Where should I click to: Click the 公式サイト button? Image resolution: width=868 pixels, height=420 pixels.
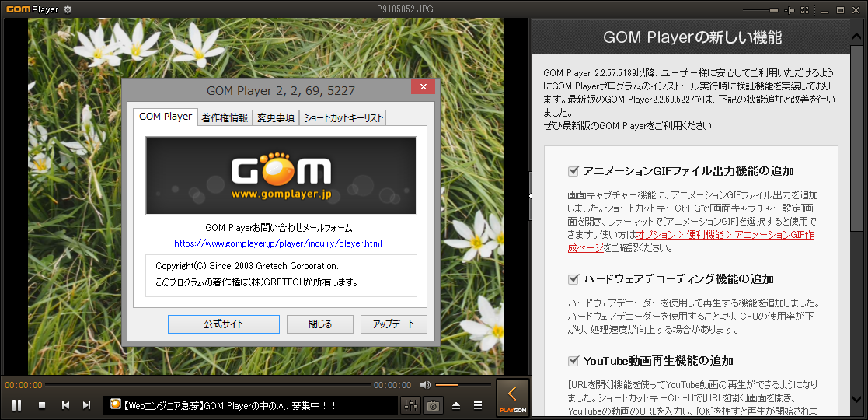pyautogui.click(x=224, y=324)
